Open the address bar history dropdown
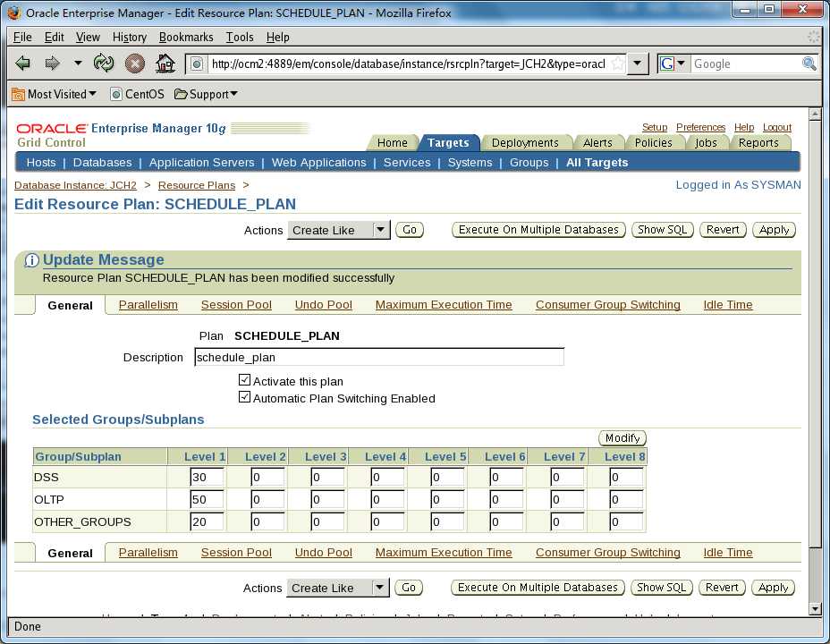This screenshot has width=830, height=644. click(x=638, y=64)
